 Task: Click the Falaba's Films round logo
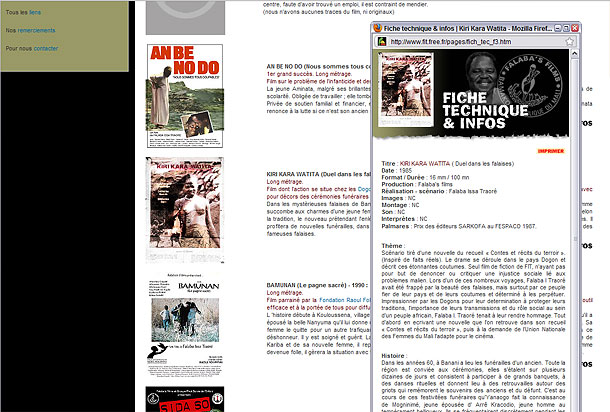tap(531, 86)
